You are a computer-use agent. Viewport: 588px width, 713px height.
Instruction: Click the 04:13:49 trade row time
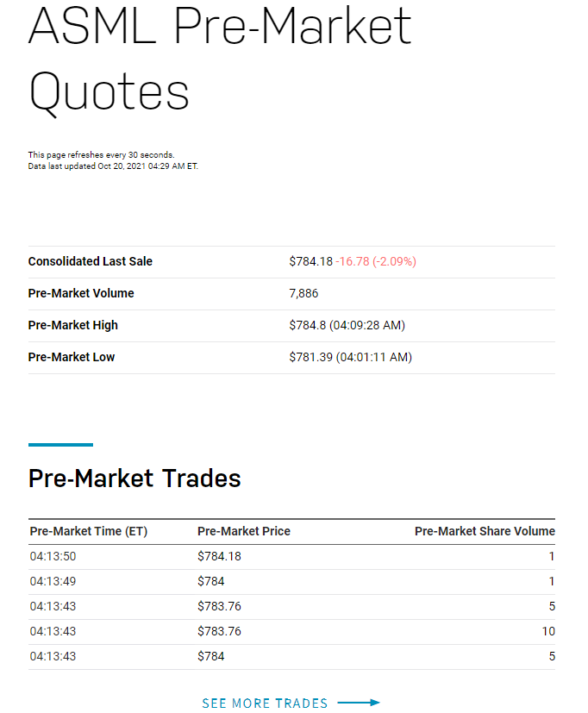tap(53, 581)
